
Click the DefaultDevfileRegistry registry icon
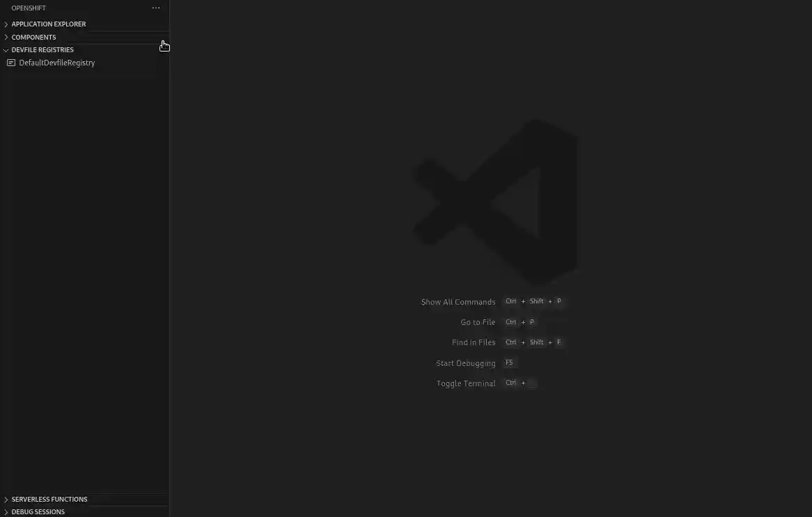pyautogui.click(x=10, y=63)
